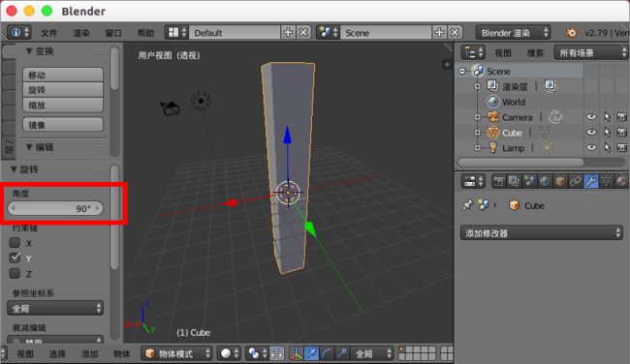Enable the Z constraint axis checkbox
This screenshot has width=630, height=364.
point(15,273)
